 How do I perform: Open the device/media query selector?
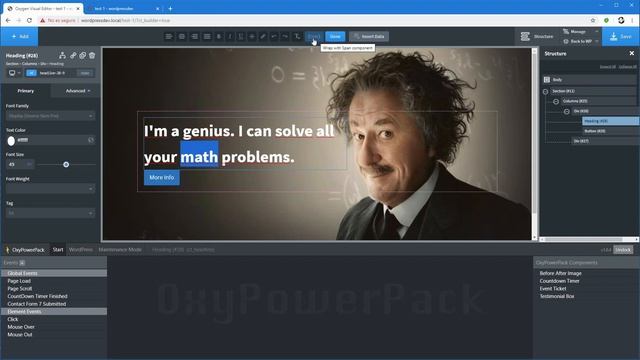(14, 73)
